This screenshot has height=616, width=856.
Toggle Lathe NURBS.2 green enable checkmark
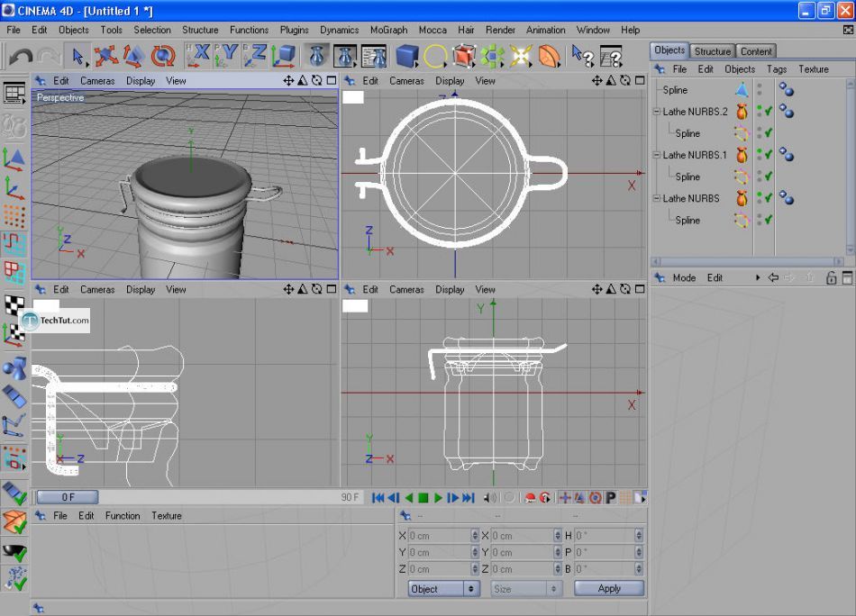[x=768, y=112]
